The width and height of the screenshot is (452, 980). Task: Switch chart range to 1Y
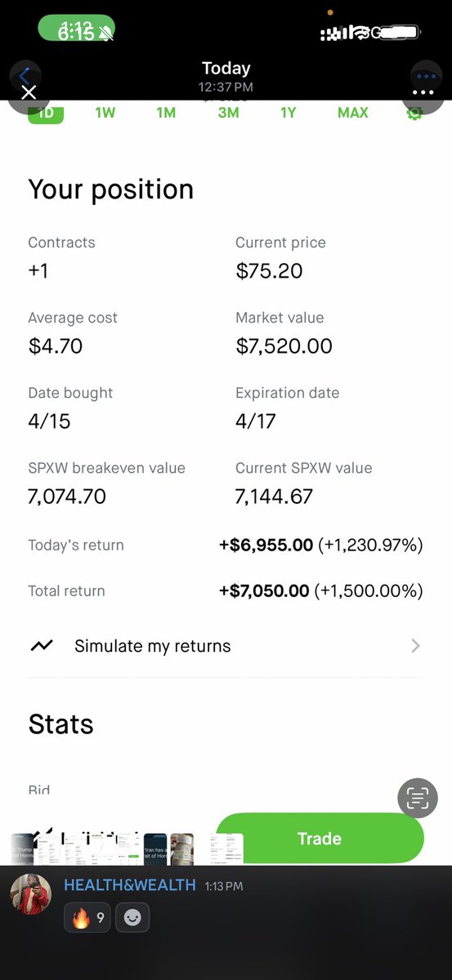(288, 113)
